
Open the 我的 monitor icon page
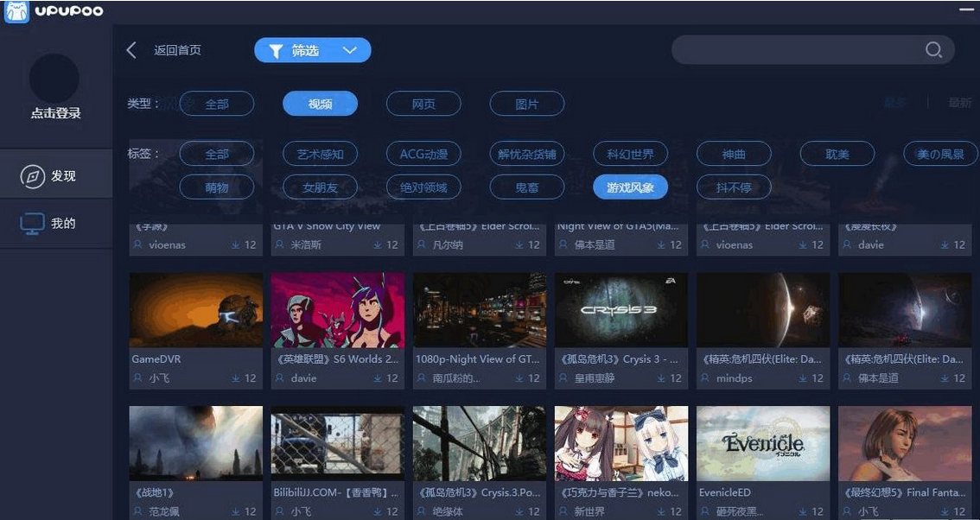(x=32, y=223)
